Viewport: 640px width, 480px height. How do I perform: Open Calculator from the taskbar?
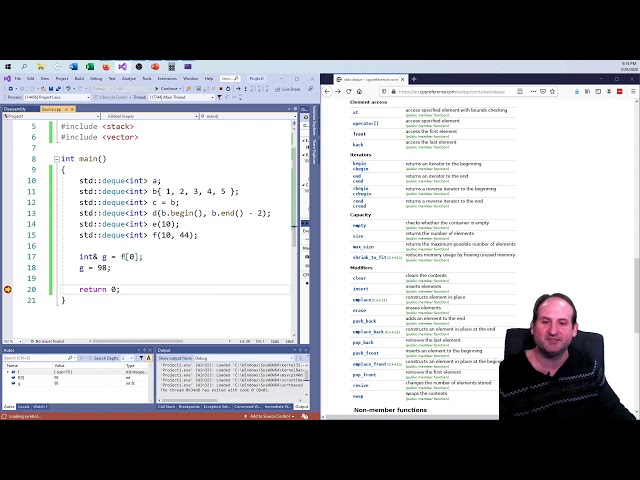tap(171, 67)
